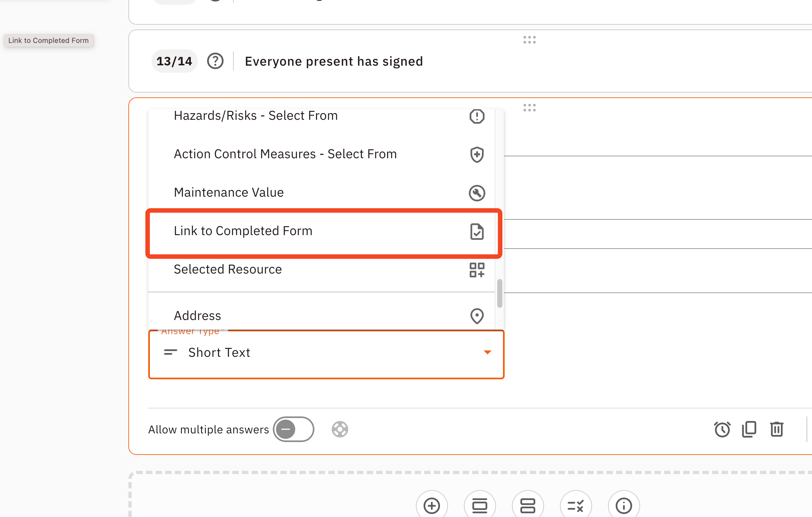Select the Address answer type option
Screen dimensions: 812x517
point(324,316)
